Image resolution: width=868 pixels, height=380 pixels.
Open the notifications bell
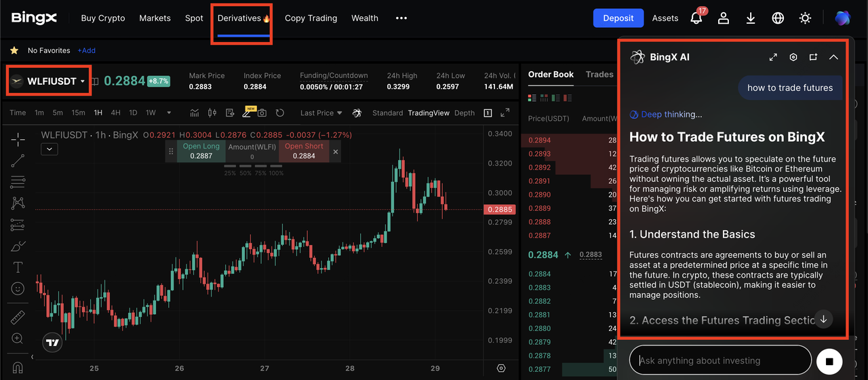[696, 18]
